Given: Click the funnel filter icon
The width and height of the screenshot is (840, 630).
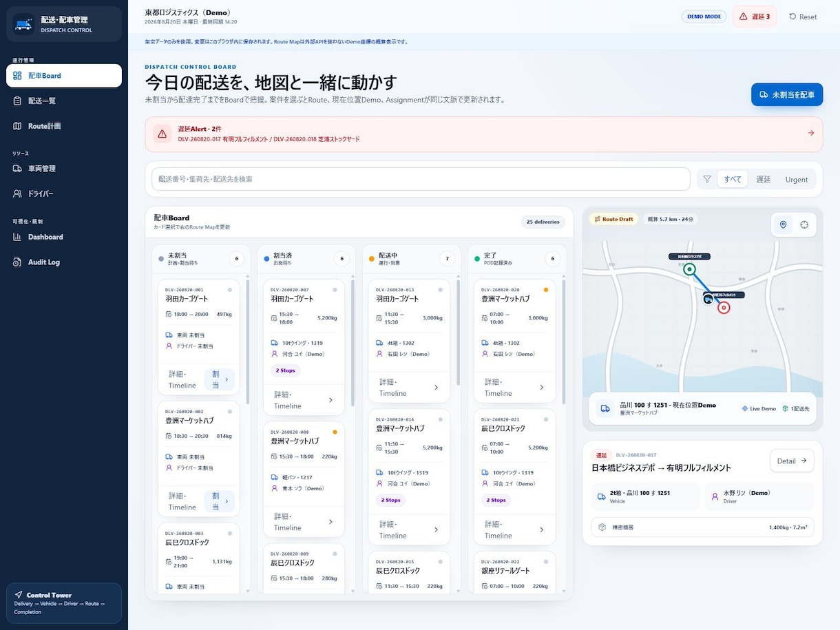Looking at the screenshot, I should pyautogui.click(x=707, y=179).
